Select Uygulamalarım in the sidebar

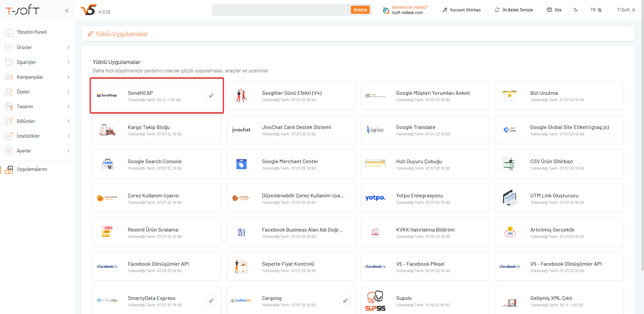tap(38, 170)
